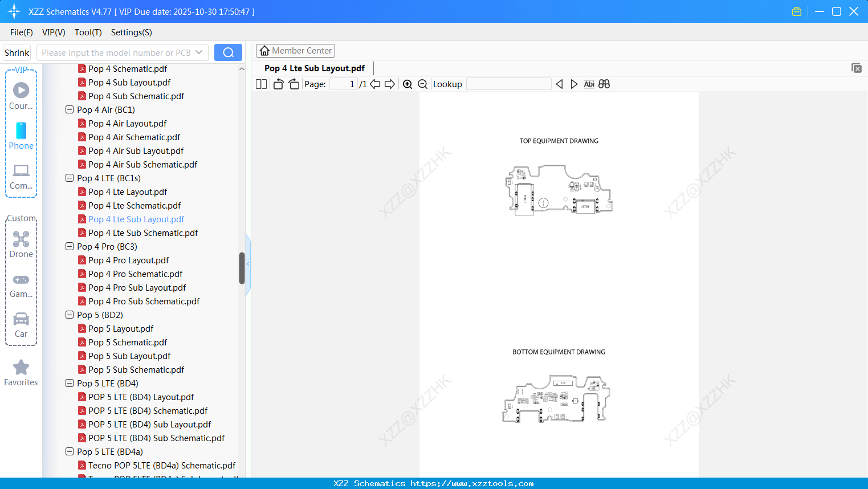Open the Tool(T) menu

[88, 32]
